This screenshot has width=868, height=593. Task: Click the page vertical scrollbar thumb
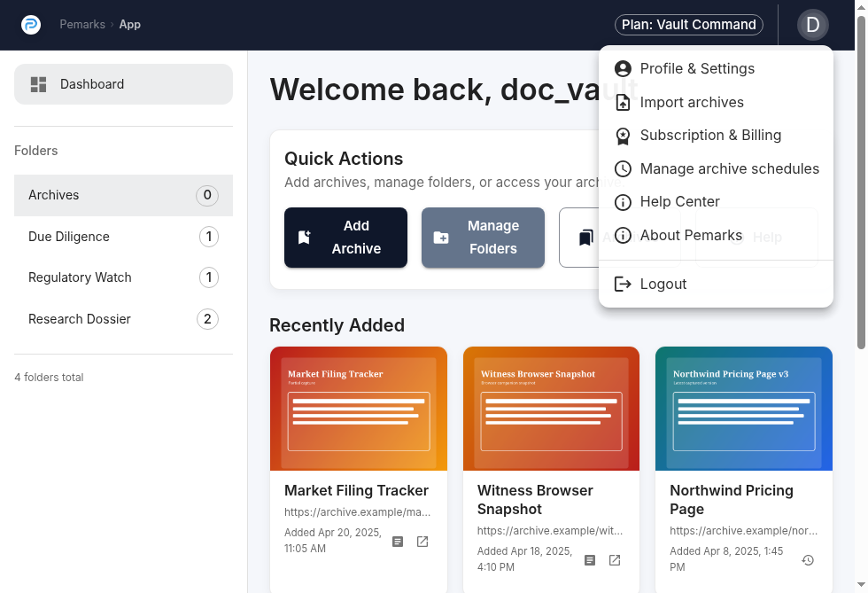click(x=861, y=183)
